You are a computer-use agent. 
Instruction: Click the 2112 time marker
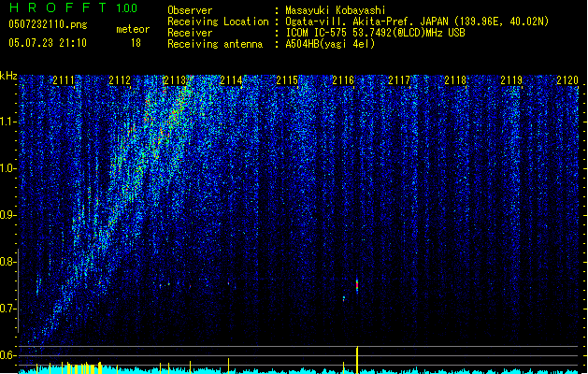[x=120, y=80]
